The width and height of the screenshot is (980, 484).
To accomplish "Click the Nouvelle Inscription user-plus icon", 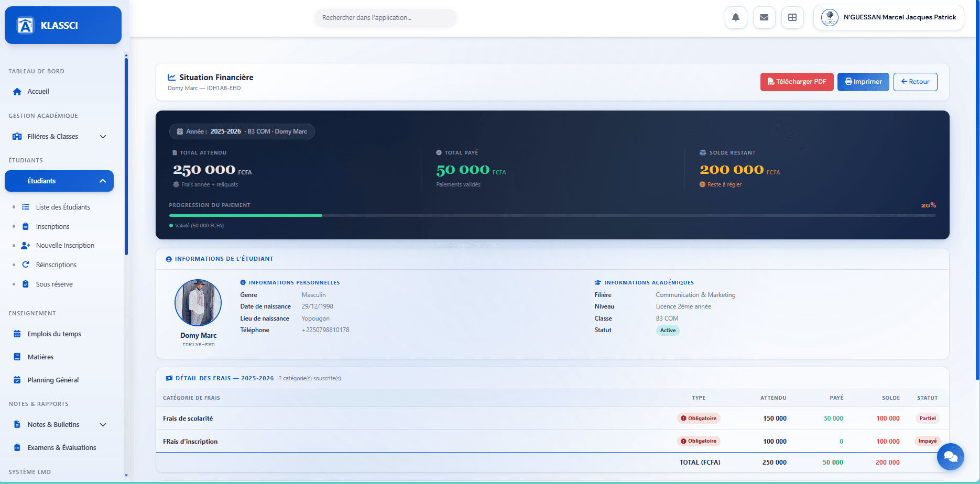I will pyautogui.click(x=26, y=246).
